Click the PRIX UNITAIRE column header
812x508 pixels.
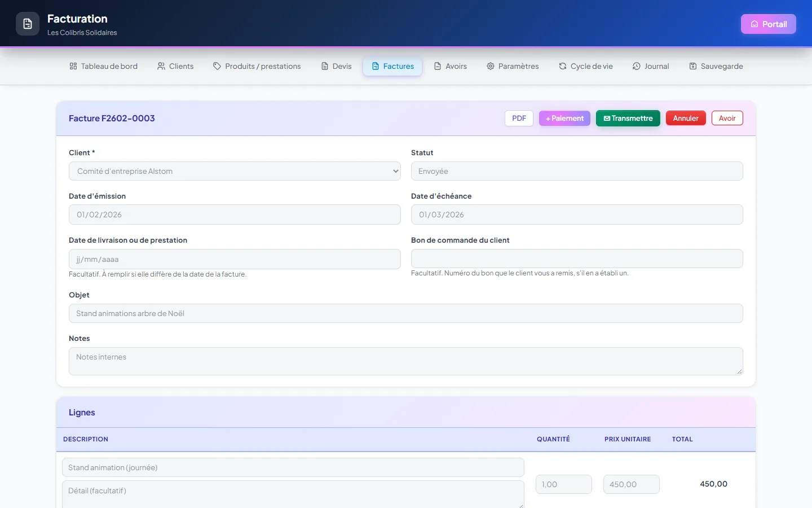pos(628,439)
